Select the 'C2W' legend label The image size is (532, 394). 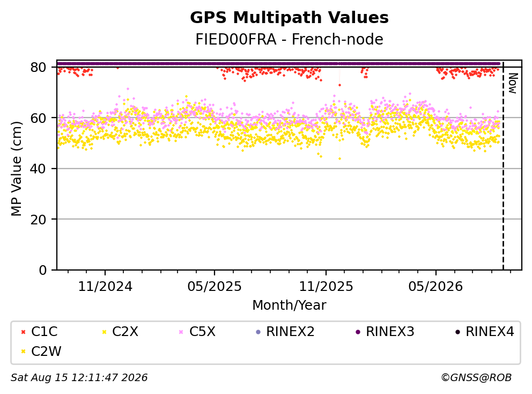[x=46, y=351]
